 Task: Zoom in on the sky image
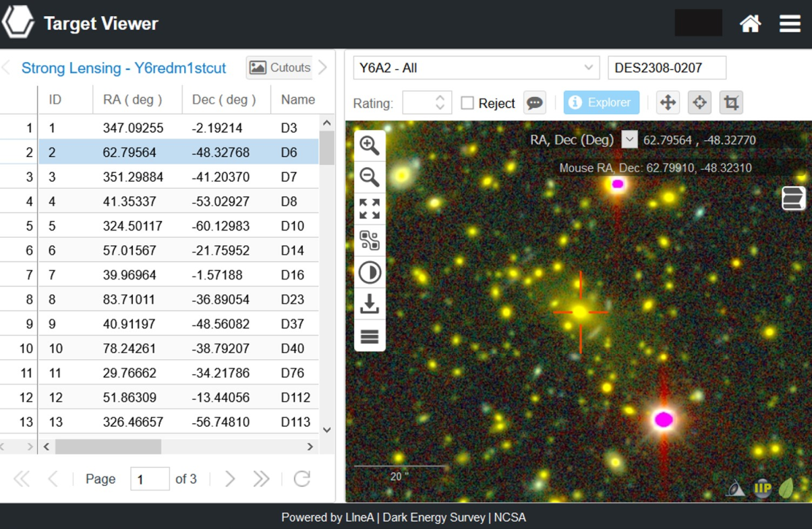[370, 146]
